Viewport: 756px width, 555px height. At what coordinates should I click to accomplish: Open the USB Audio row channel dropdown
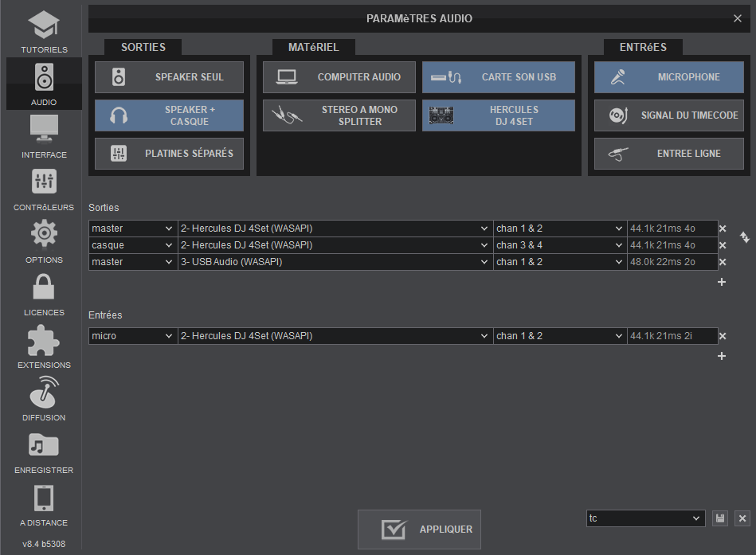point(560,262)
